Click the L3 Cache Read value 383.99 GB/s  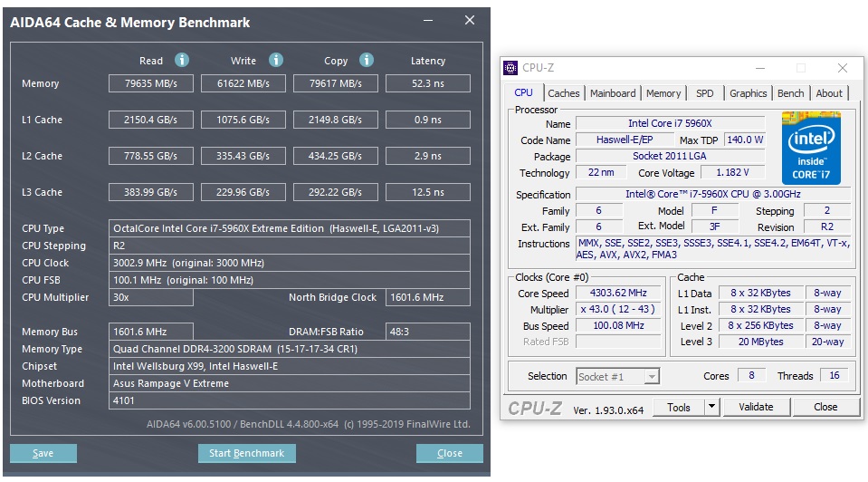click(150, 192)
